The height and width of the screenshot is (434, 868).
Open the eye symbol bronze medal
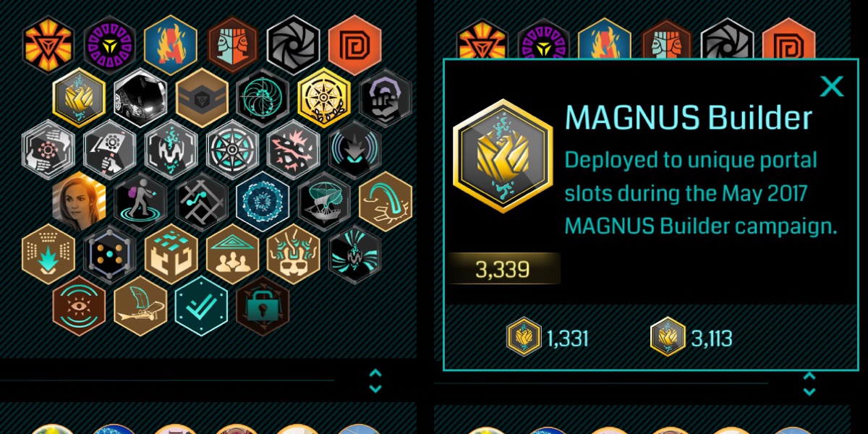click(79, 305)
